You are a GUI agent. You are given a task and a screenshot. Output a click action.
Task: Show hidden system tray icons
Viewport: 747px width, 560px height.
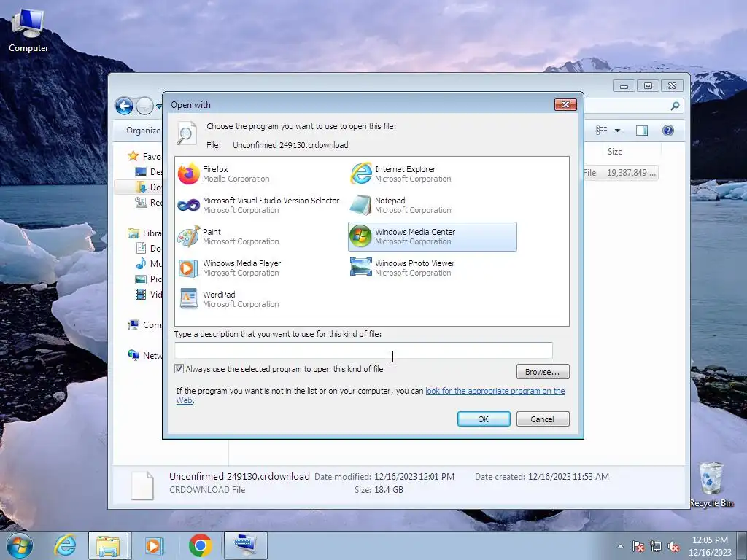(x=620, y=546)
